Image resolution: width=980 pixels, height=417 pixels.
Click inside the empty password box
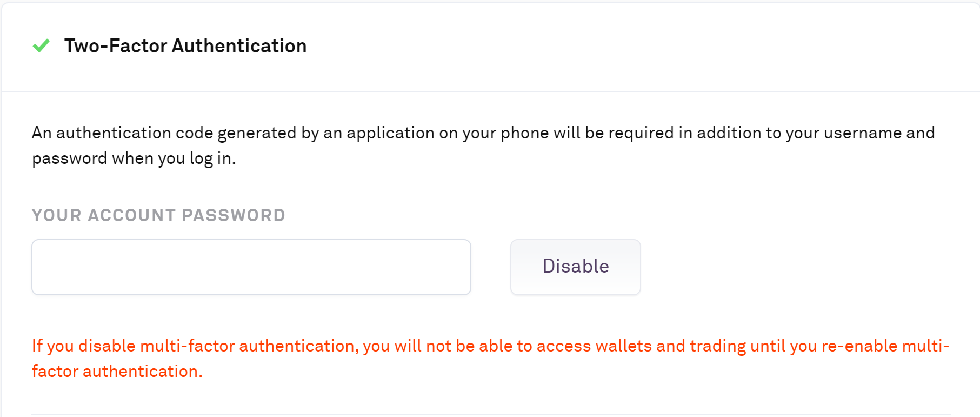click(x=251, y=267)
